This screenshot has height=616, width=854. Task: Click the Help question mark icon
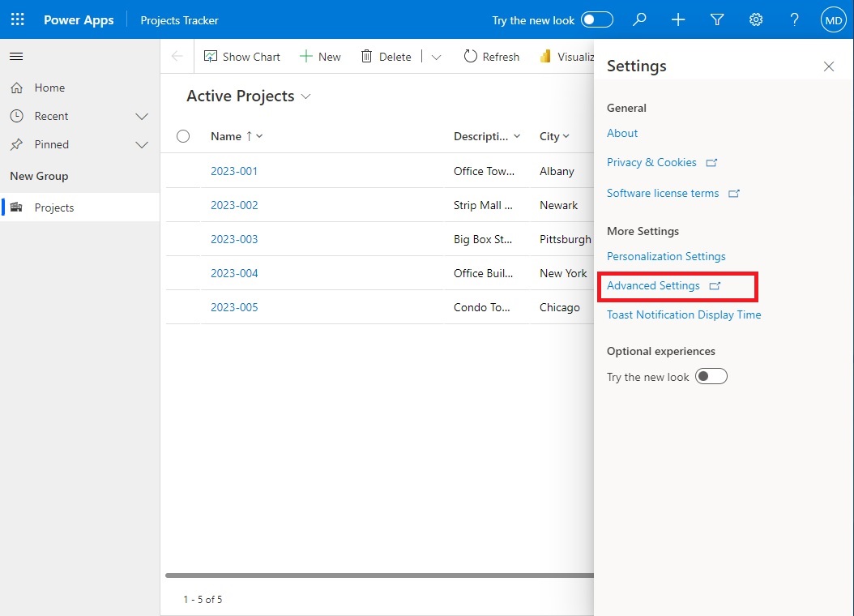click(x=795, y=19)
